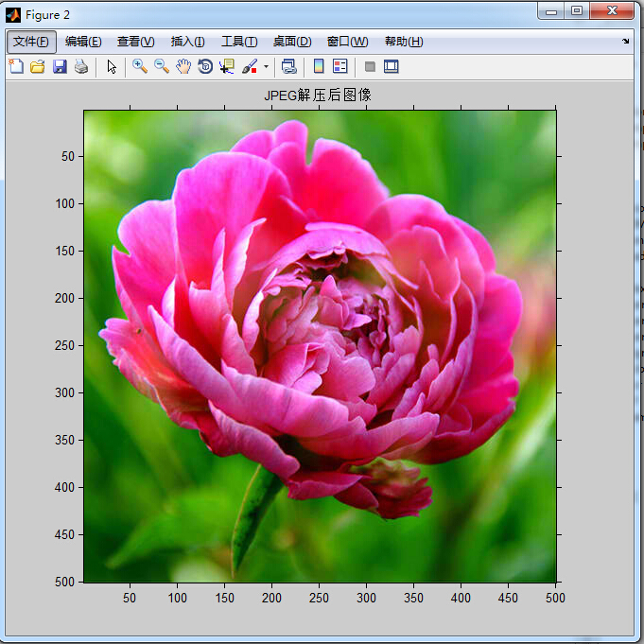644x644 pixels.
Task: Open the 窗口(W) menu
Action: point(347,42)
